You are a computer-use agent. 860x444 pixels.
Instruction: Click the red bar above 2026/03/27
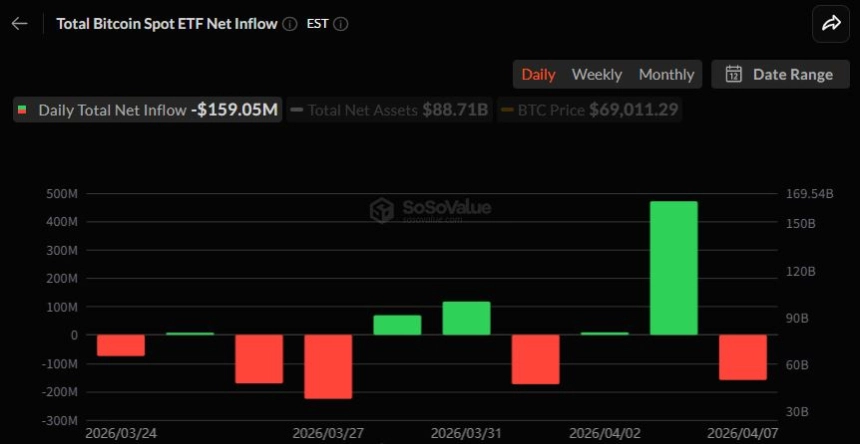(x=328, y=366)
